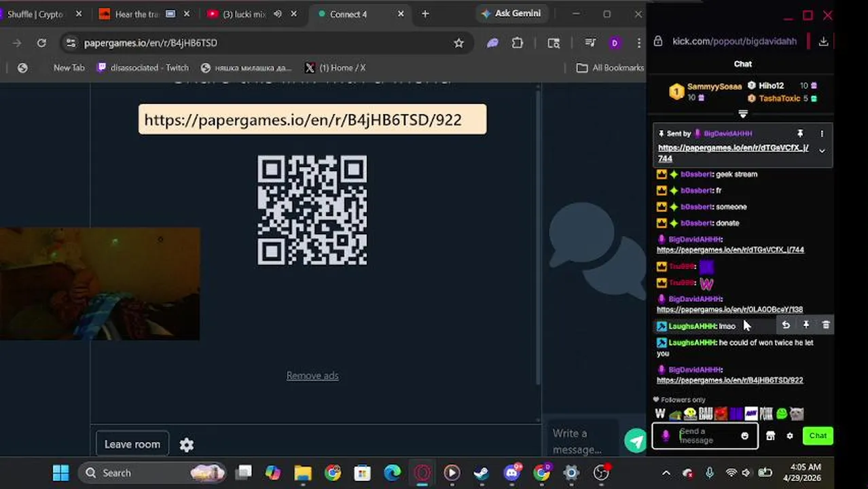The height and width of the screenshot is (489, 868).
Task: Open chat link ending B4jHB6TSD/922
Action: pos(730,380)
